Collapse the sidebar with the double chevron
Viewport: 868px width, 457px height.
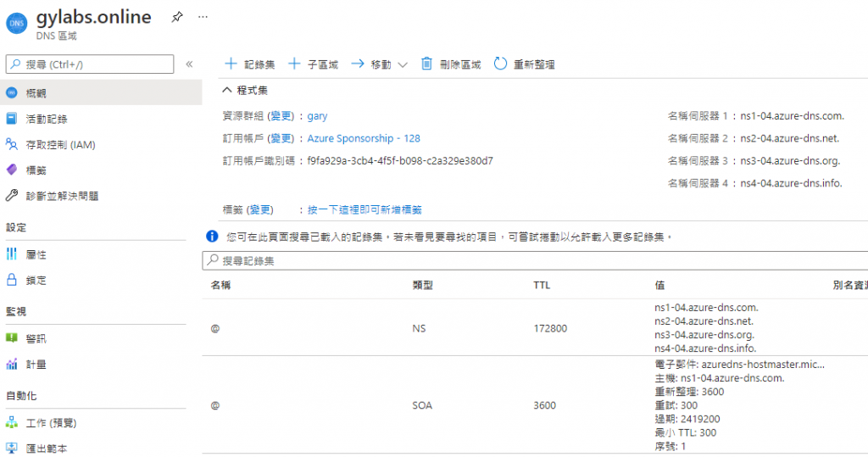(189, 64)
